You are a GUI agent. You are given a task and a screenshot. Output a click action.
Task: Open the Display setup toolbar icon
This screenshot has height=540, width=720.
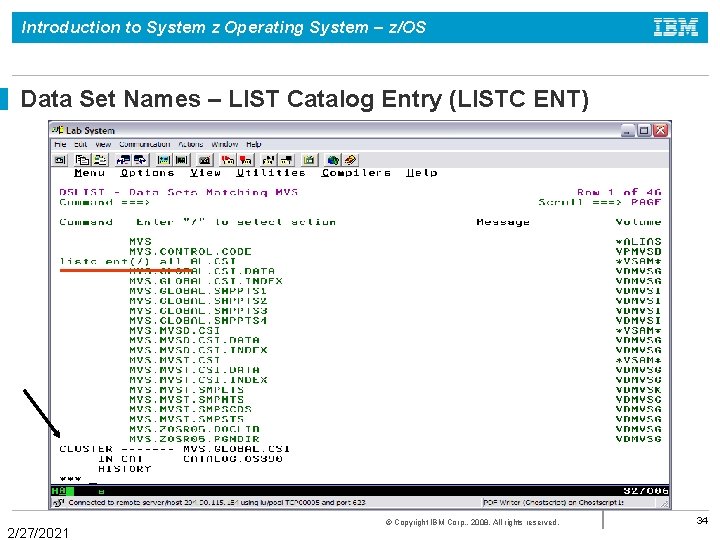(163, 160)
